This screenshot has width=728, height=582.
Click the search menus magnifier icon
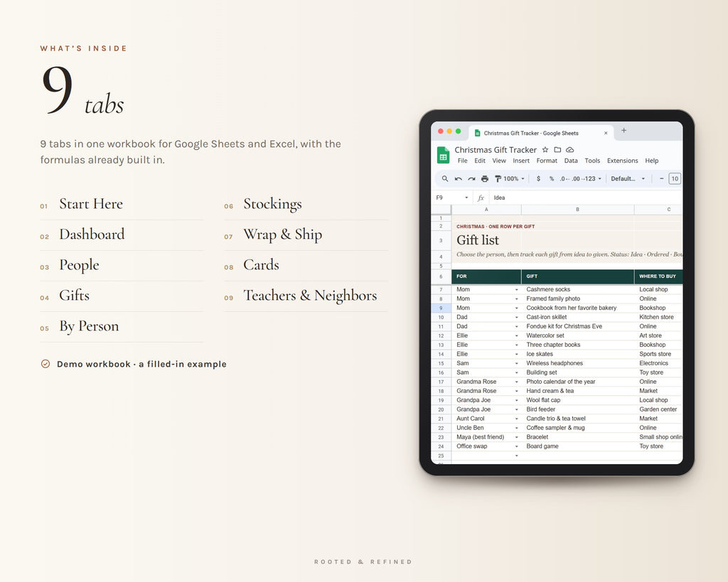pos(445,178)
